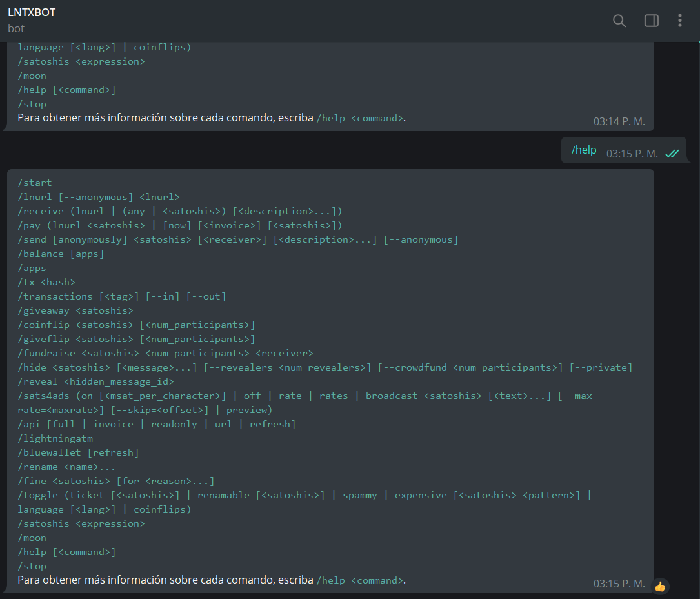Viewport: 700px width, 599px height.
Task: Open search in the LNTXBOT chat
Action: pyautogui.click(x=619, y=21)
